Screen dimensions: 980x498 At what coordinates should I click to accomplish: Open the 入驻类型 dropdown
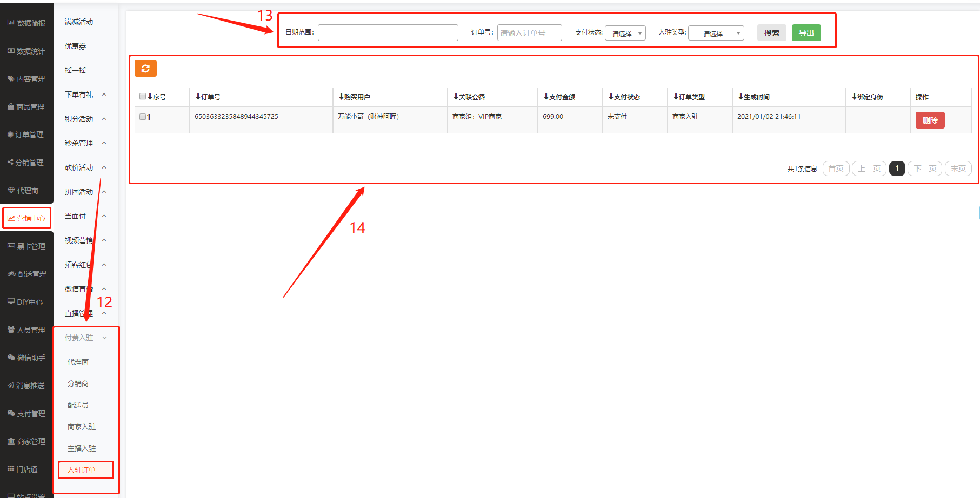pos(716,33)
